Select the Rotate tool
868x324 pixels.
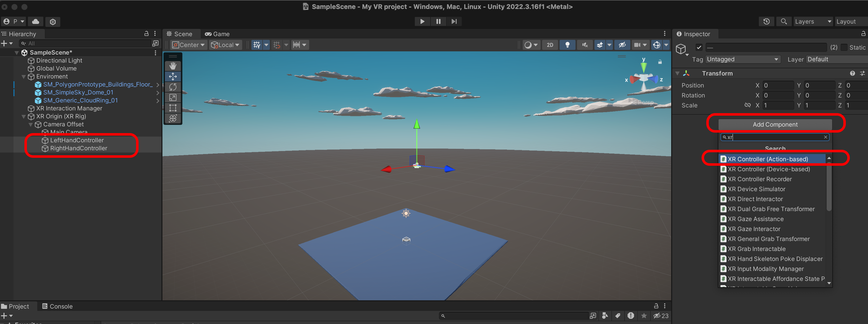point(173,87)
